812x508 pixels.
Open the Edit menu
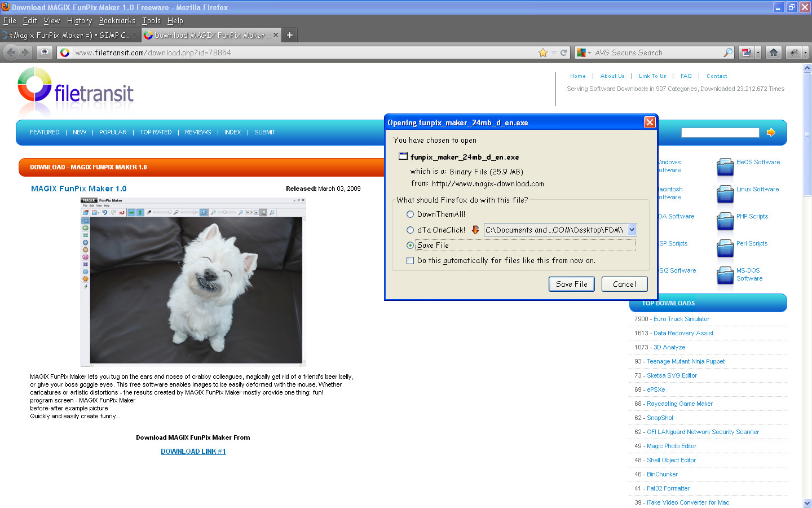[30, 20]
